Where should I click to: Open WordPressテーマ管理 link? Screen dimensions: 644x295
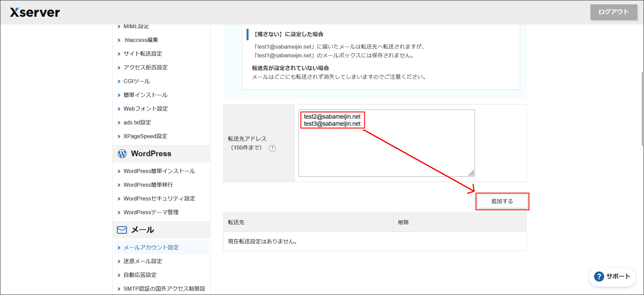tap(151, 212)
